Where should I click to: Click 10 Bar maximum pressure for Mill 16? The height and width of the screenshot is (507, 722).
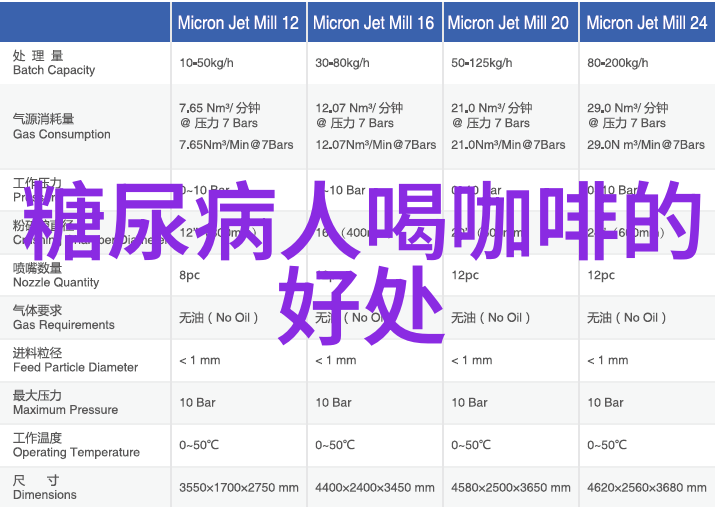click(333, 402)
